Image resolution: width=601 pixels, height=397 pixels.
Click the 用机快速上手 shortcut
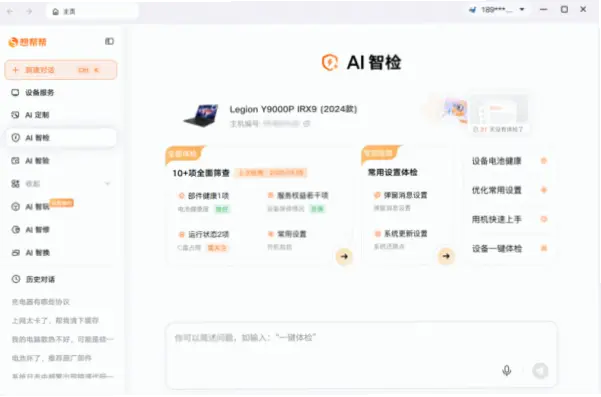coord(510,219)
